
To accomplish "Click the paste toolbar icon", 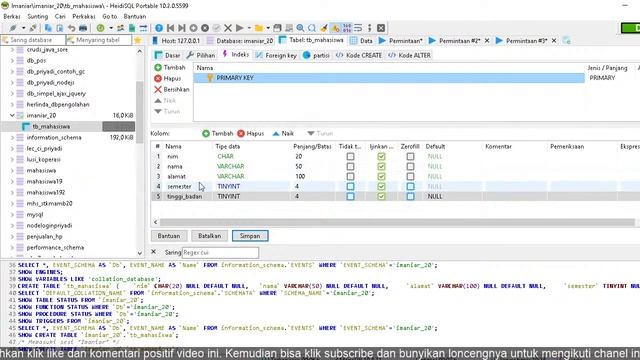I will click(x=60, y=28).
